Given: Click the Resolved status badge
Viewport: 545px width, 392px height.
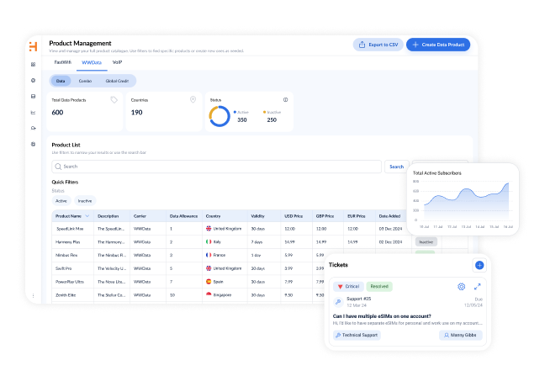Looking at the screenshot, I should coord(379,286).
